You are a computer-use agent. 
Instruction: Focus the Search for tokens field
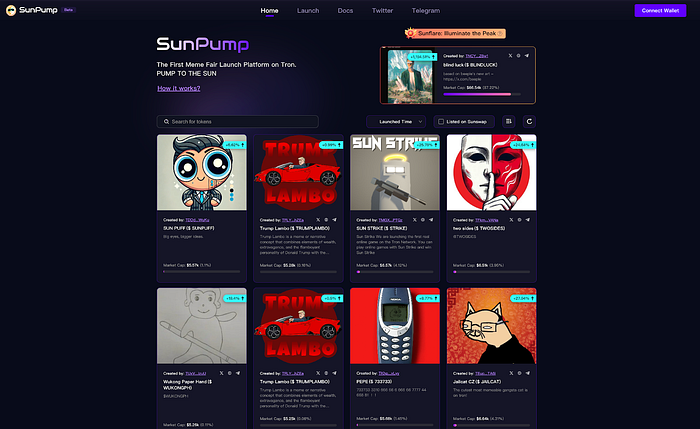coord(238,121)
